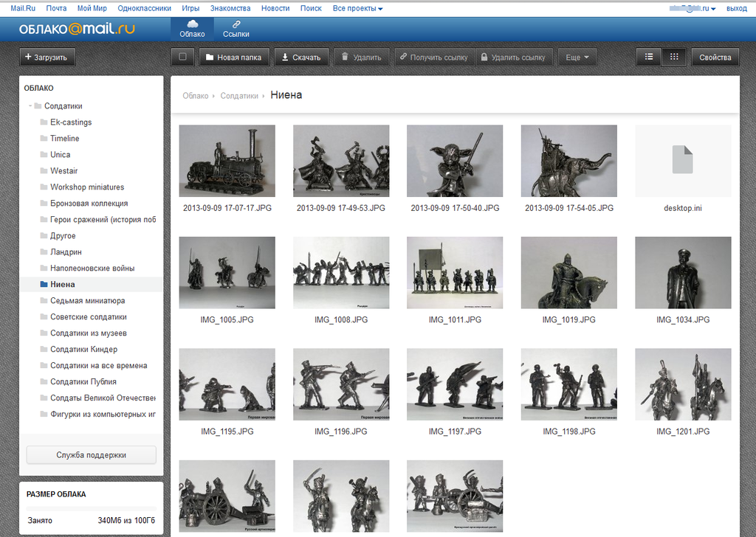Click the Служба поддержки button
Viewport: 756px width, 537px height.
(91, 454)
